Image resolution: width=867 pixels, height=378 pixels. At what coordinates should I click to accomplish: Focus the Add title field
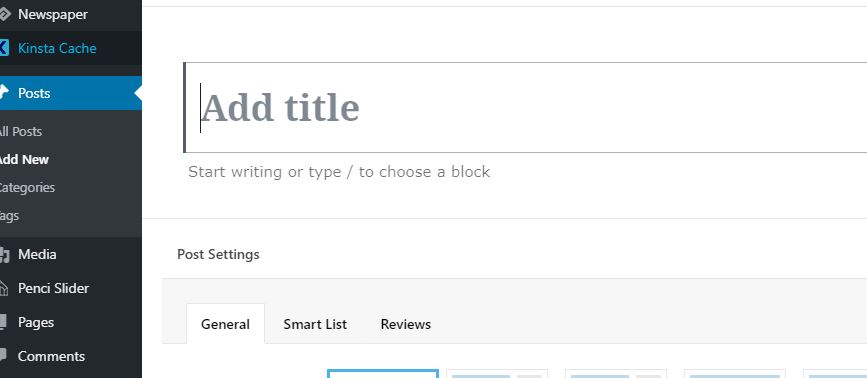click(x=525, y=107)
